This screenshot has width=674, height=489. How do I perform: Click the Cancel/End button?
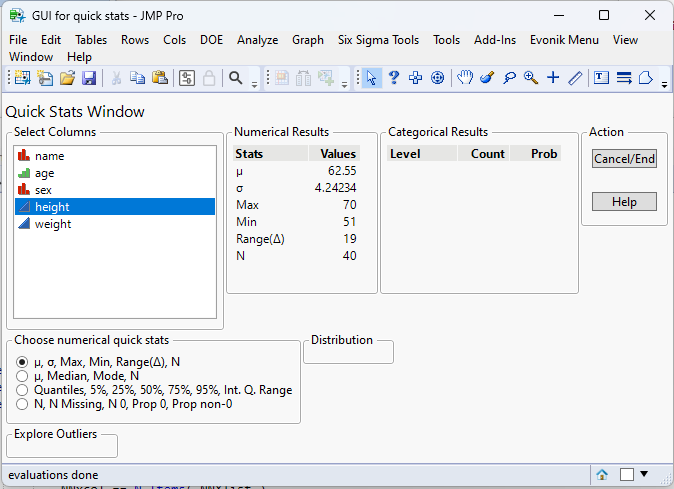624,159
